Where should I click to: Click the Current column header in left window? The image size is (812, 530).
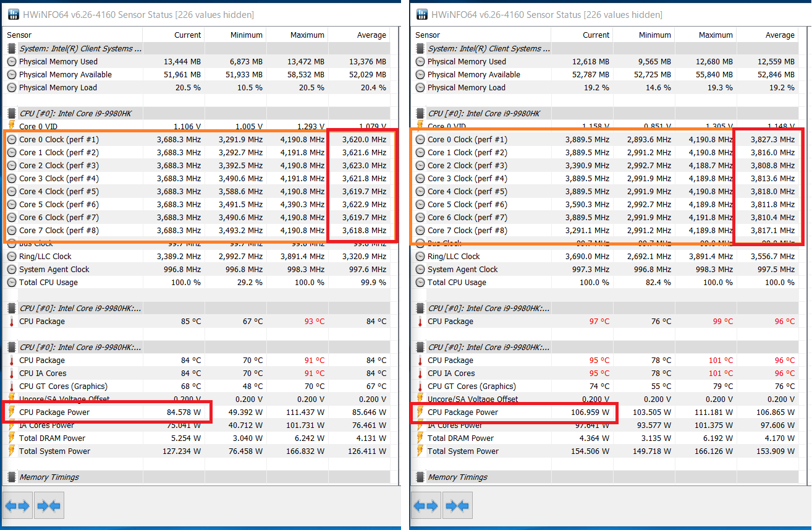tap(174, 35)
